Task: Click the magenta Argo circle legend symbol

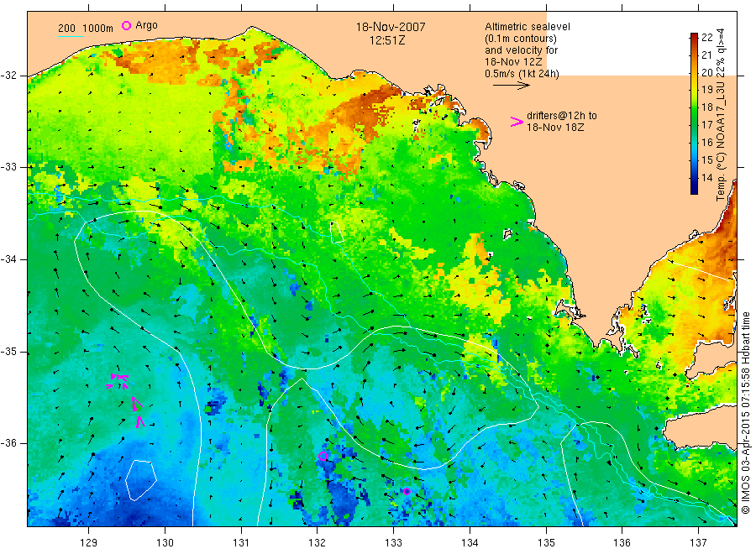Action: pyautogui.click(x=126, y=25)
